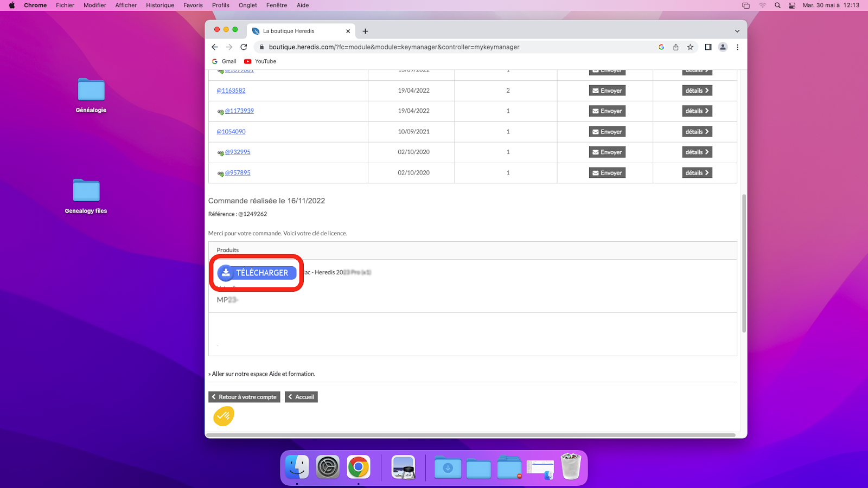
Task: Open the Chrome side panel icon
Action: (708, 47)
